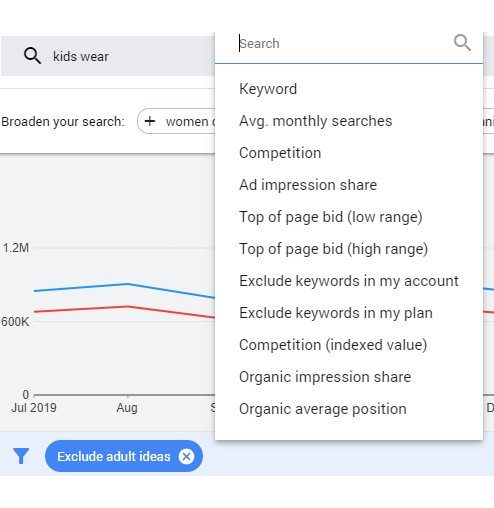Click the blue trend line in chart

click(127, 284)
